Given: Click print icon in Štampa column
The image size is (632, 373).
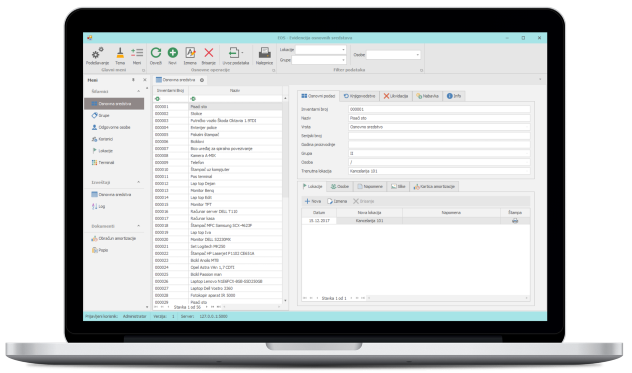Looking at the screenshot, I should coord(515,221).
